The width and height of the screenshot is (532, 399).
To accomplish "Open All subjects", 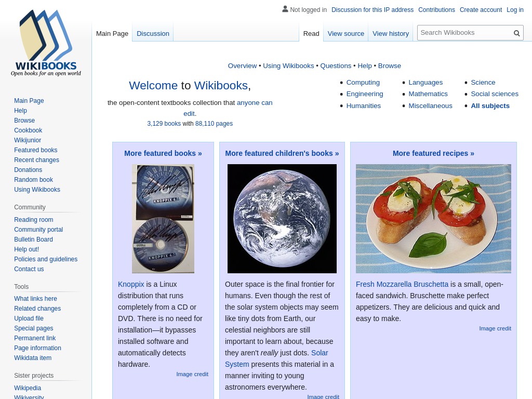I will tap(490, 106).
